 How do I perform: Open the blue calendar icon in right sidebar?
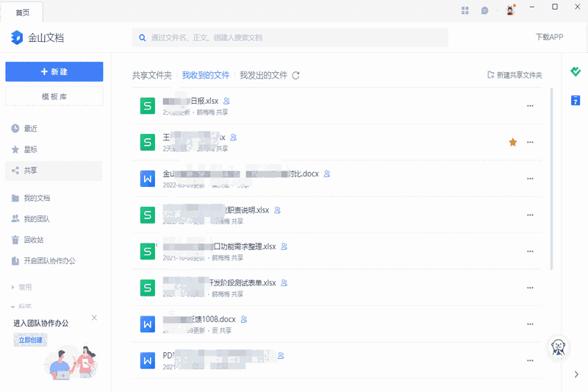[x=576, y=101]
